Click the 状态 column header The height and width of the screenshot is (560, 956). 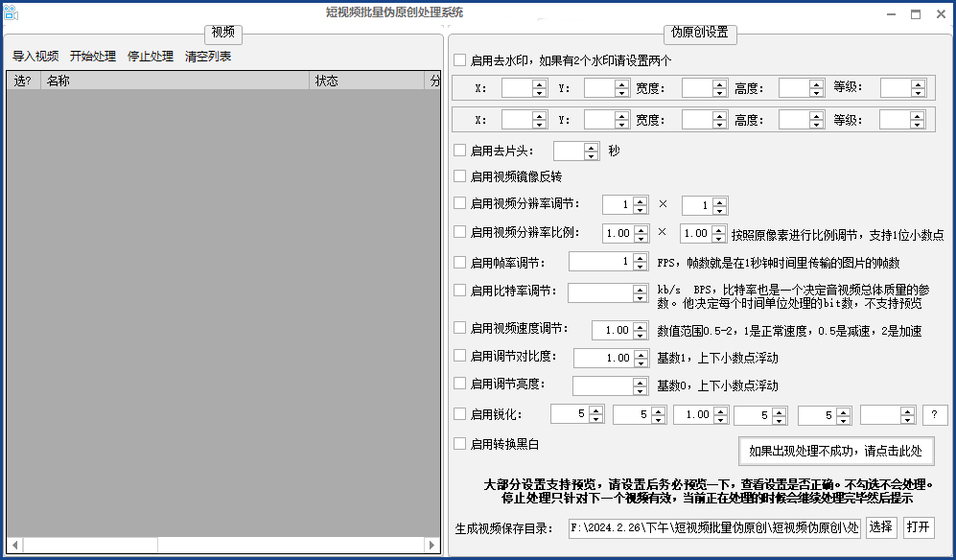[x=366, y=81]
